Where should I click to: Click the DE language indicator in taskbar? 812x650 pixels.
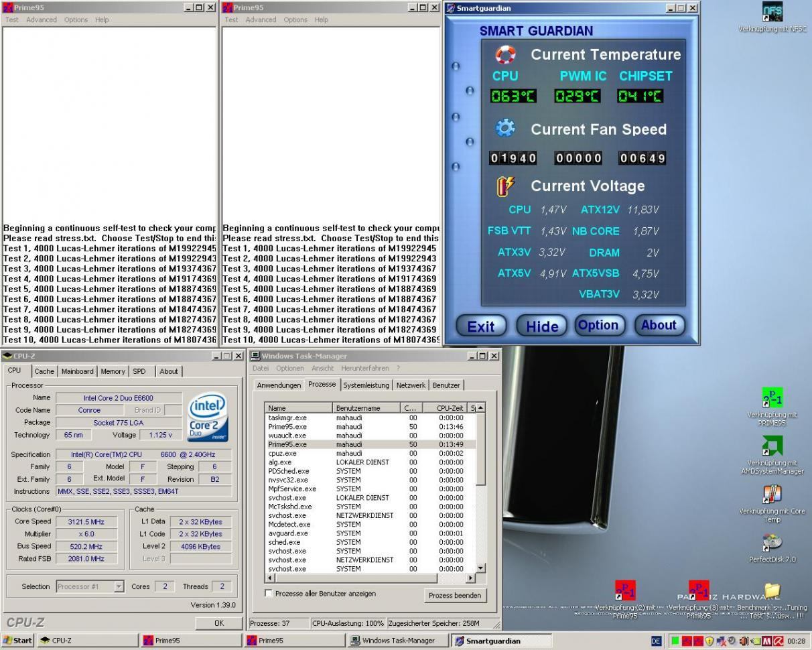(656, 641)
